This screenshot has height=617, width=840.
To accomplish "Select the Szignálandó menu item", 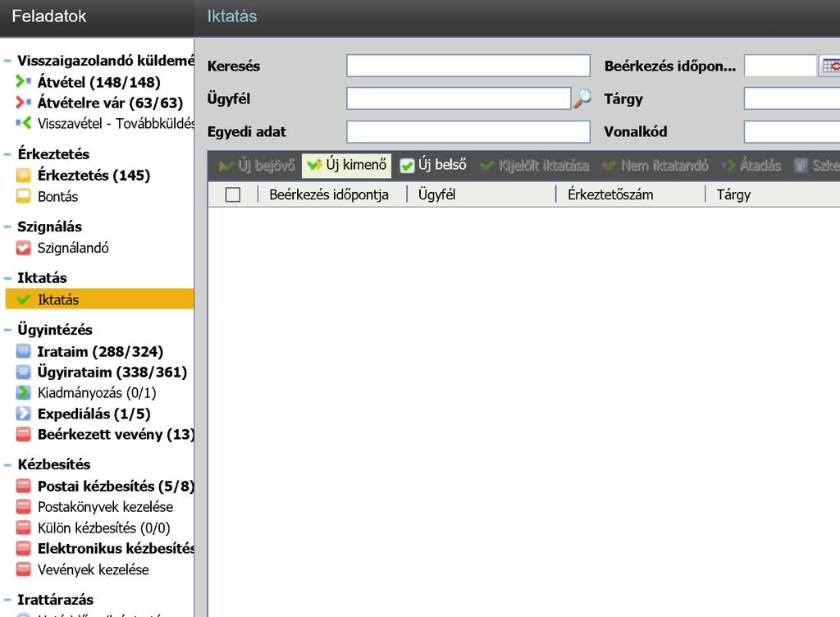I will click(73, 248).
